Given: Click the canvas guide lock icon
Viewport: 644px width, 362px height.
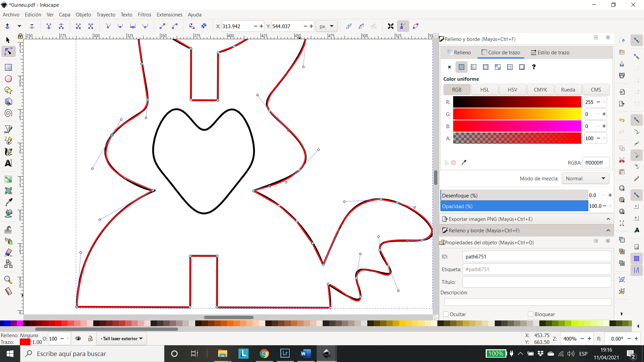Looking at the screenshot, I should tap(20, 36).
